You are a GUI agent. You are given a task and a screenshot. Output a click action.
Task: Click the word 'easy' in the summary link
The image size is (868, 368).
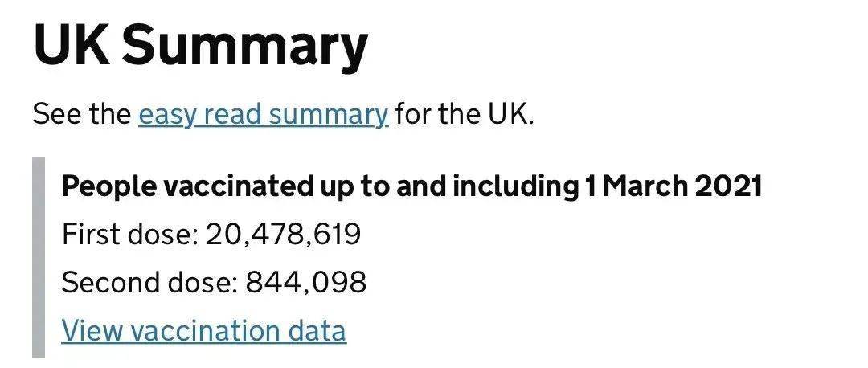166,117
